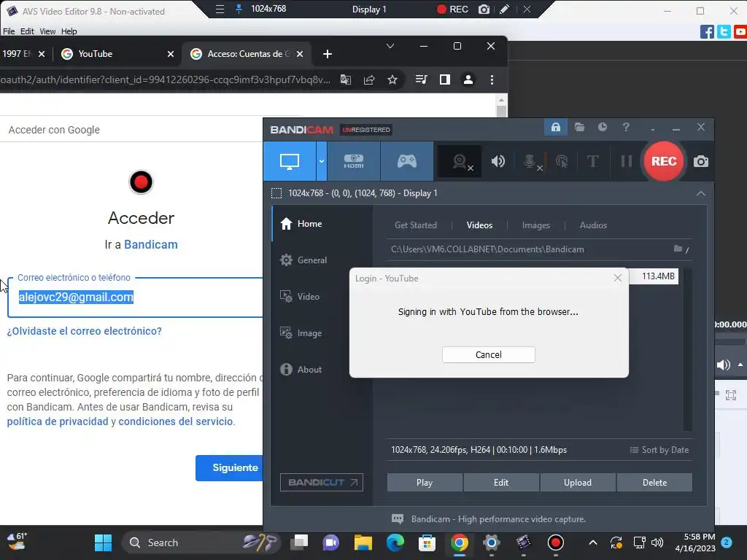This screenshot has height=560, width=747.
Task: Click ¿Olvidaste el correo electrónico? link
Action: tap(85, 331)
